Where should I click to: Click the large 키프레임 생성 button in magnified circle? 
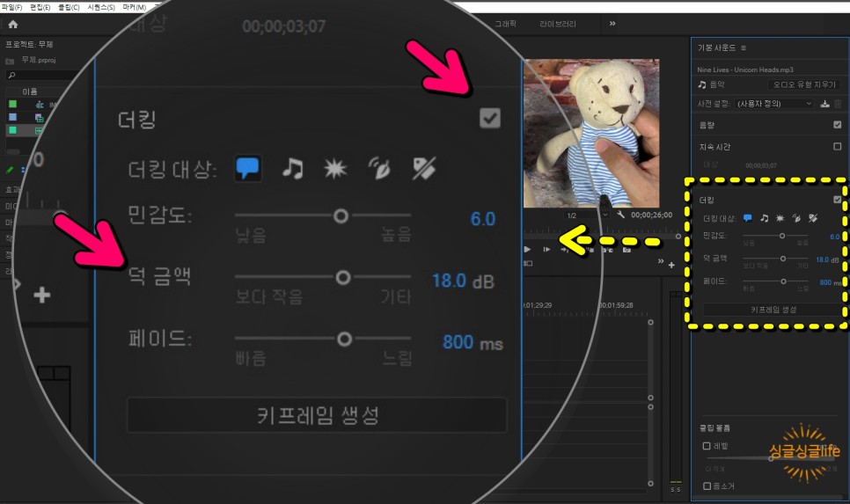point(317,415)
